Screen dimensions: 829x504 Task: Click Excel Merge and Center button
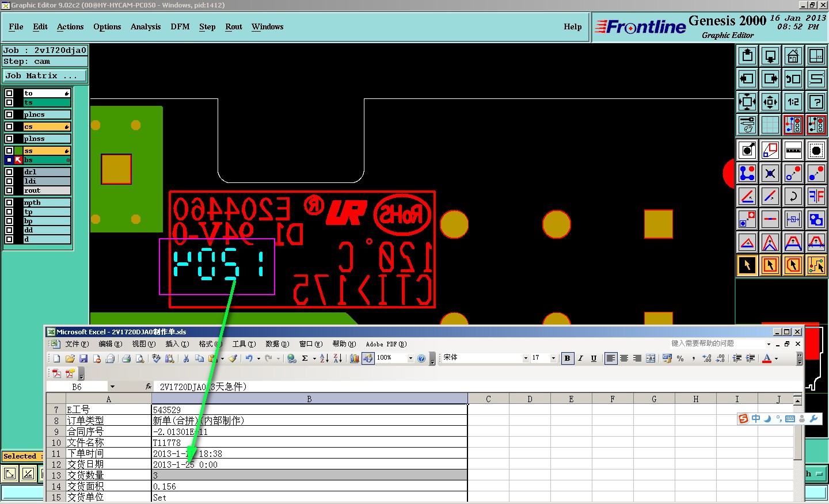[651, 358]
